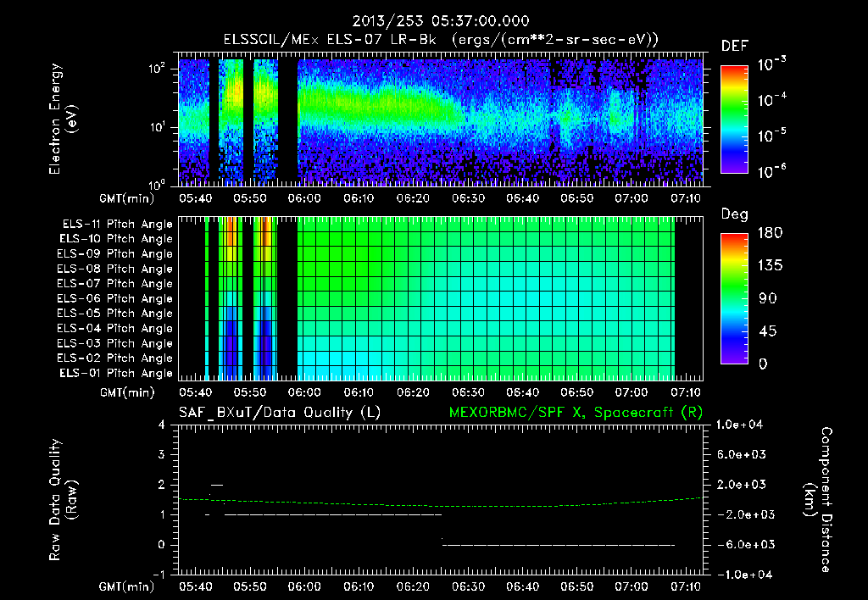This screenshot has width=868, height=600.
Task: Click the Raw Data Quality (Raw) axis label
Action: [x=63, y=500]
